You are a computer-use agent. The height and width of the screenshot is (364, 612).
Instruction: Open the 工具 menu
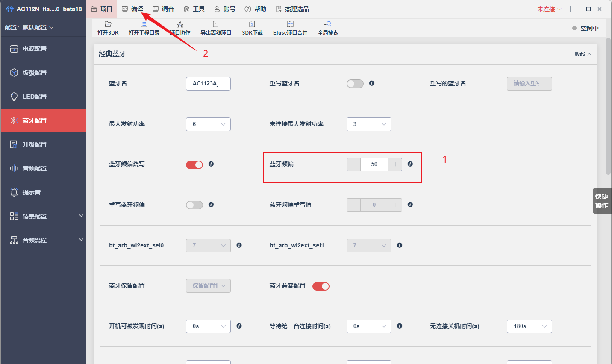(x=194, y=9)
